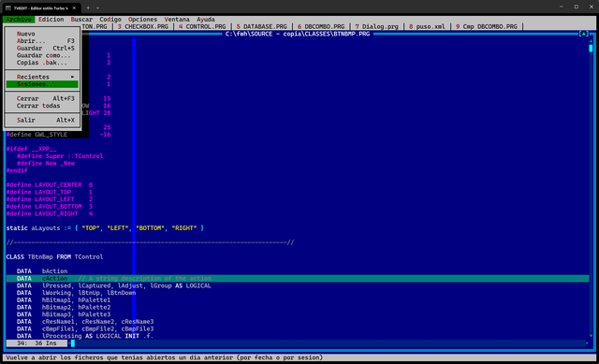The width and height of the screenshot is (599, 364).
Task: Open the Codigo menu
Action: click(110, 19)
